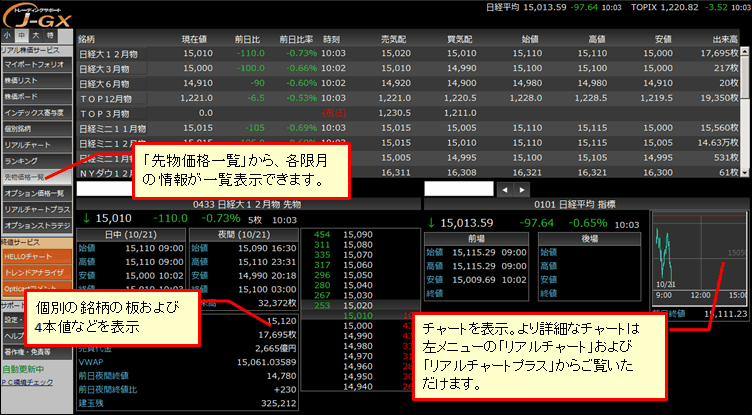
Task: Click the search input above 日経大12月物 panel
Action: 104,189
